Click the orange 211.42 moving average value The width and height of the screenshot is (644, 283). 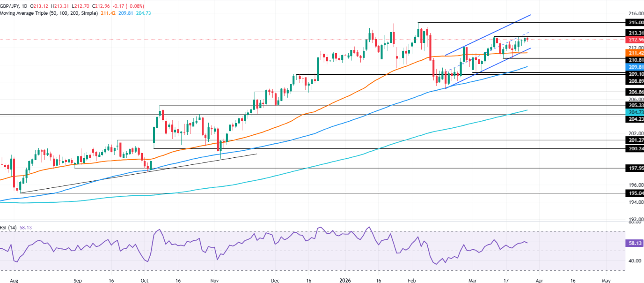(x=108, y=13)
